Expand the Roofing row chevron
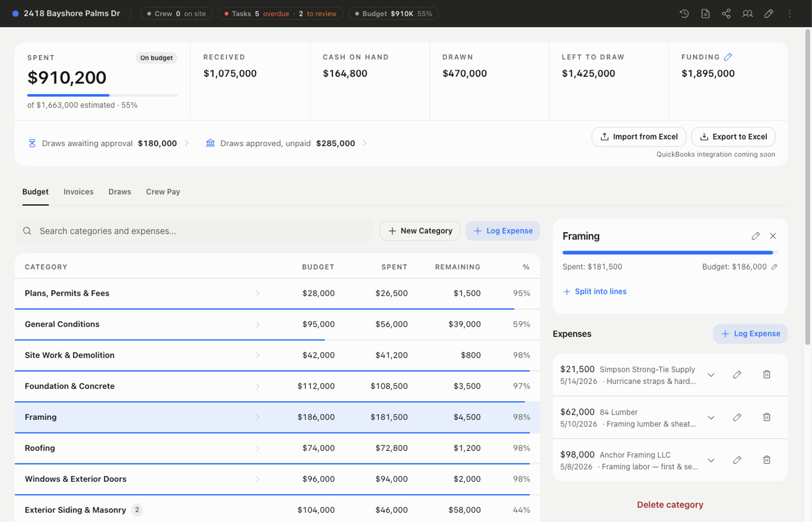Viewport: 812px width, 522px height. (258, 448)
